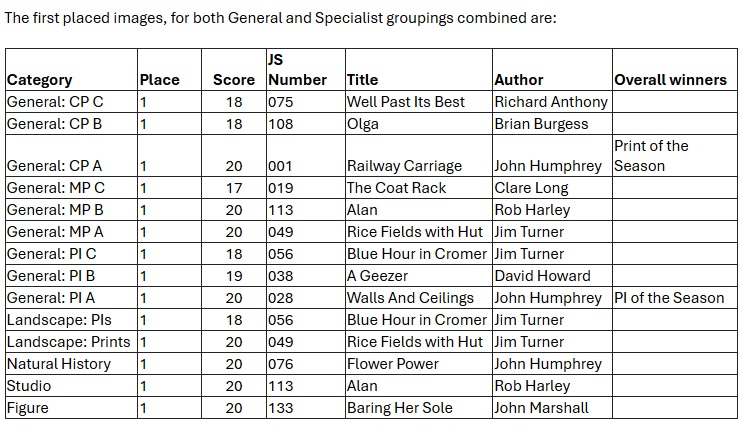Select the 'A Geezer' title cell
Image resolution: width=748 pixels, height=430 pixels.
coord(376,276)
